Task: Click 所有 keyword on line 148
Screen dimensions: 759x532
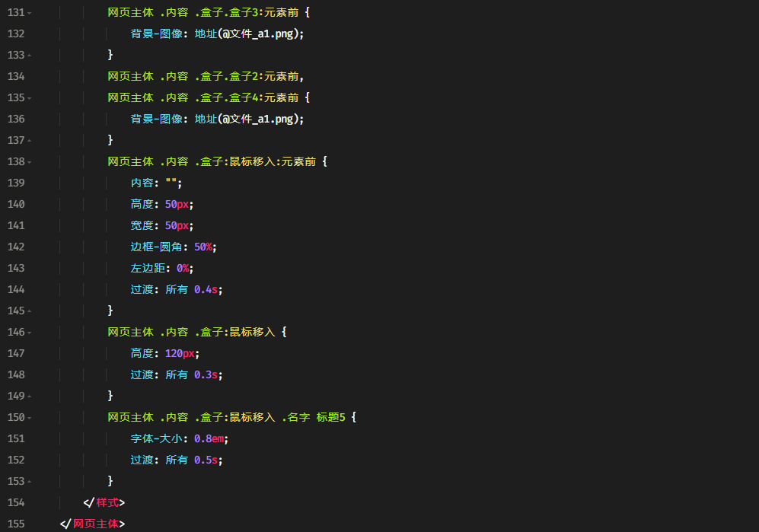Action: [x=177, y=374]
